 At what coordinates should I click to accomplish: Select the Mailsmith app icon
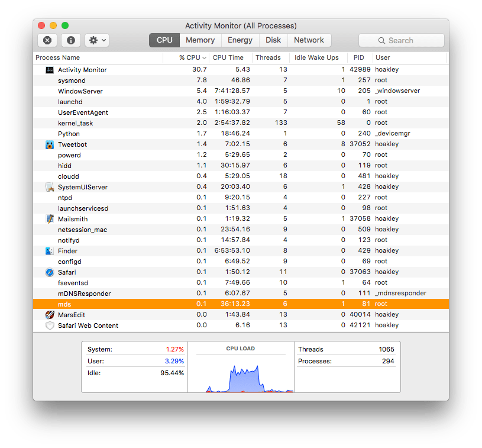click(x=50, y=218)
